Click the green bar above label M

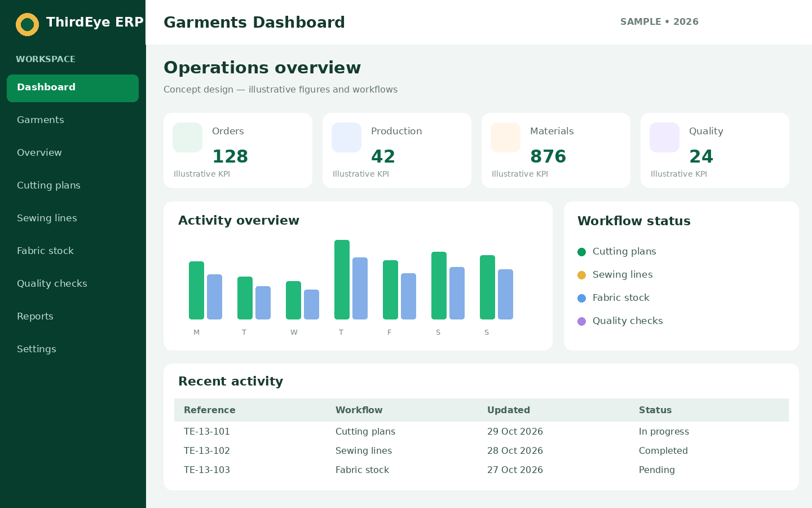pyautogui.click(x=196, y=291)
